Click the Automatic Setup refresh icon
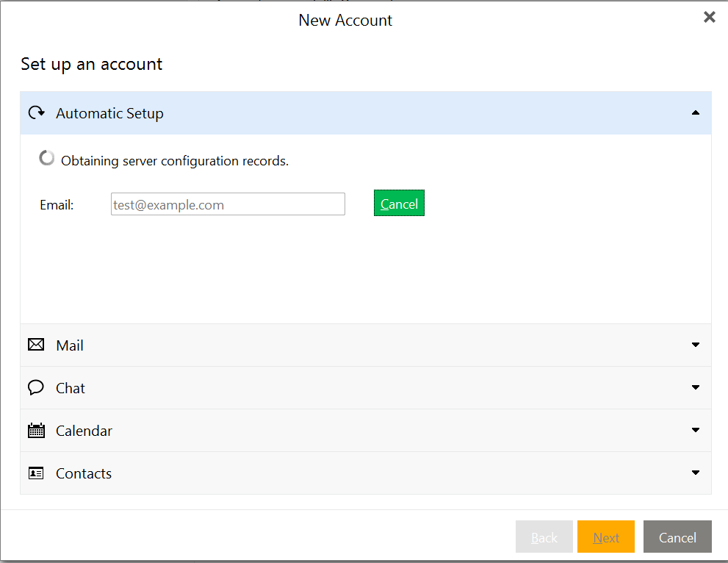 click(36, 112)
